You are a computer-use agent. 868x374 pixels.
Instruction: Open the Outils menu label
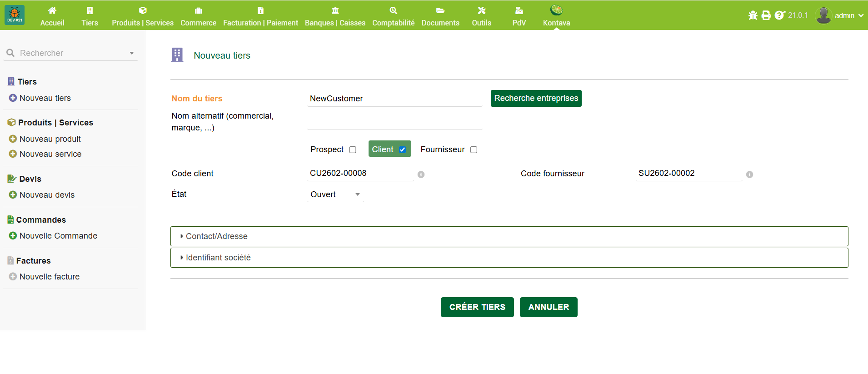coord(482,23)
